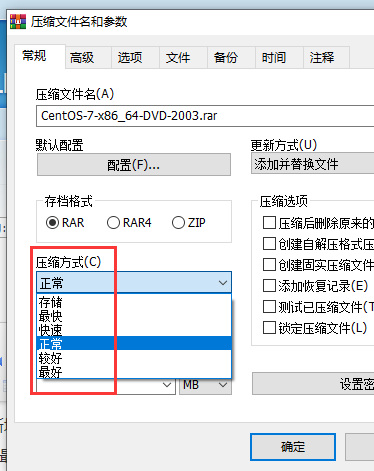Image resolution: width=374 pixels, height=471 pixels.
Task: Click the 设置密码 button
Action: [x=313, y=384]
